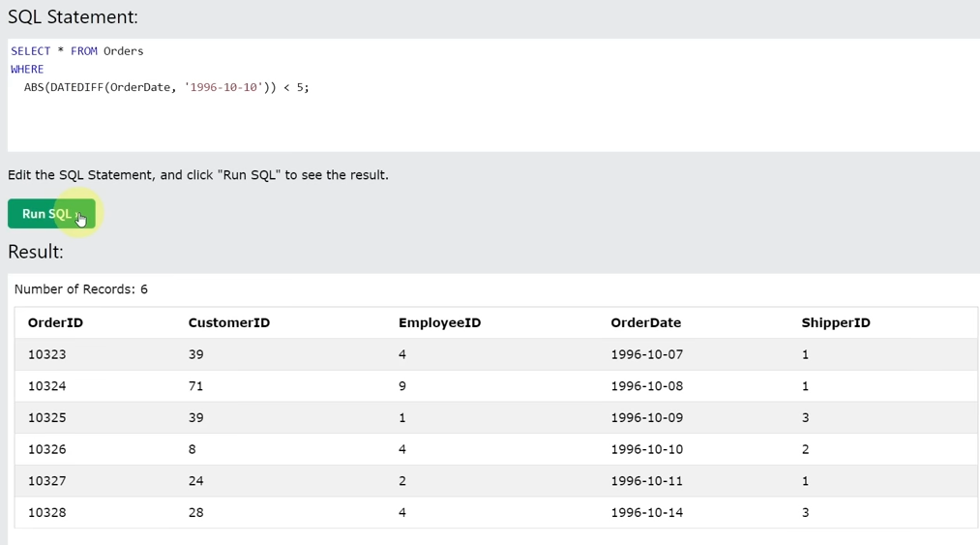The width and height of the screenshot is (980, 545).
Task: Click CustomerID 8 in order 10326 row
Action: (x=192, y=449)
